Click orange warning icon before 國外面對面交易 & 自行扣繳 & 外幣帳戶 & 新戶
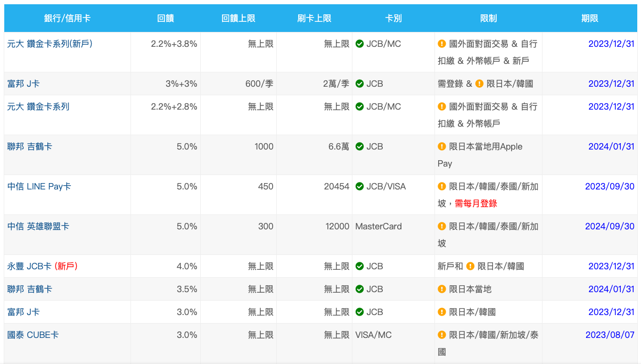The height and width of the screenshot is (364, 641). 442,44
